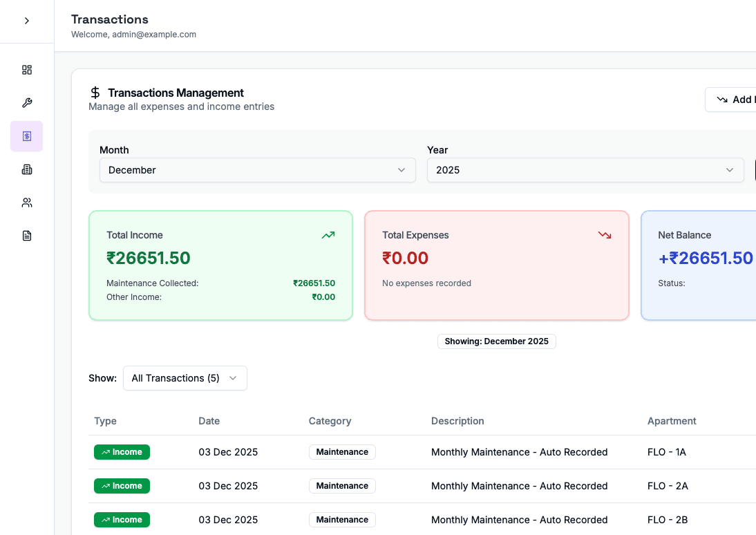Click the red trending-down arrow on Total Expenses
The height and width of the screenshot is (535, 756).
click(x=605, y=235)
